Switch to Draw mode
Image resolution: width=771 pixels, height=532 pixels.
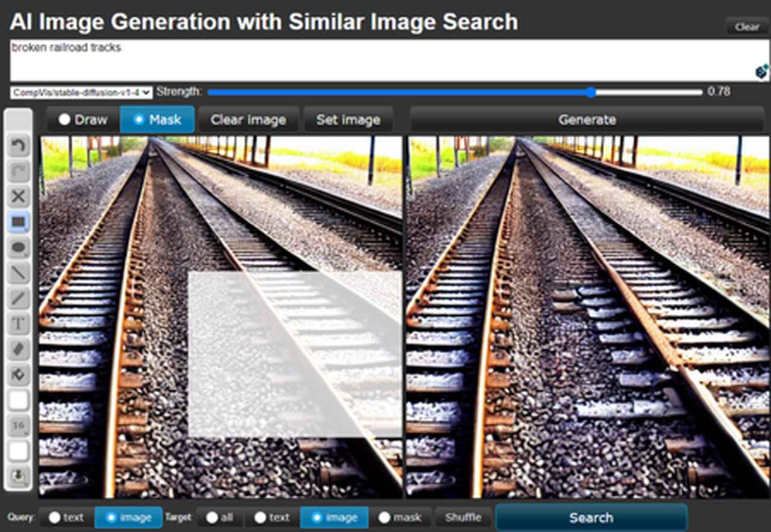[x=83, y=120]
